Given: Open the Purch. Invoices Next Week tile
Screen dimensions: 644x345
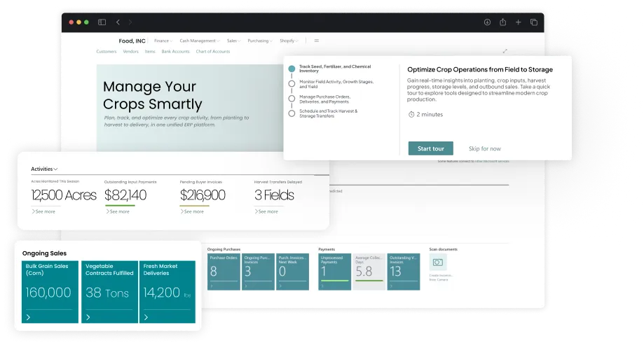Looking at the screenshot, I should tap(292, 272).
